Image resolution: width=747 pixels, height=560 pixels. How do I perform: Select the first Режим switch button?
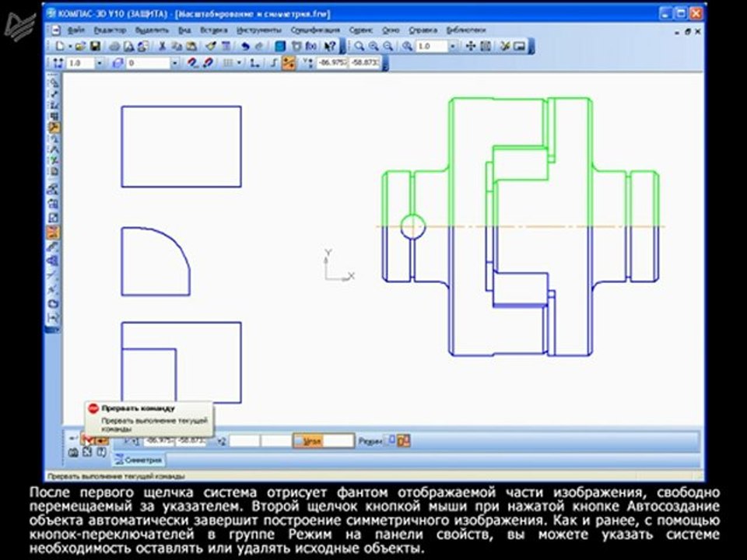click(391, 440)
